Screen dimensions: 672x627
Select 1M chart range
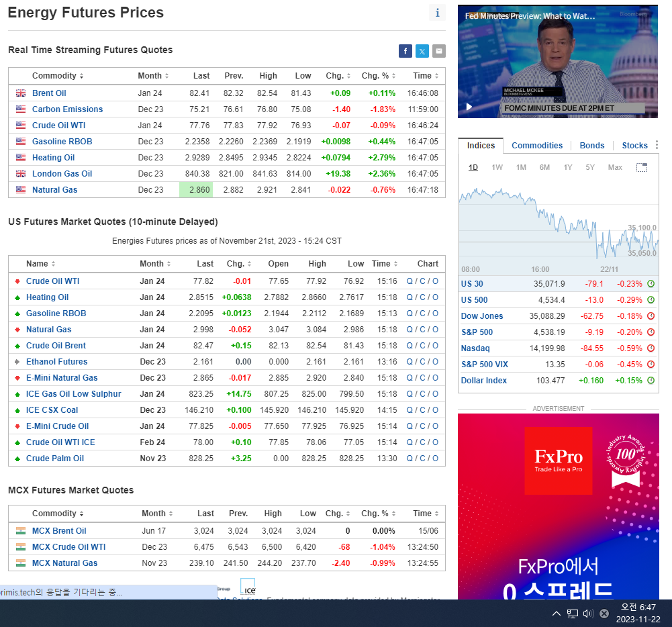click(x=521, y=167)
